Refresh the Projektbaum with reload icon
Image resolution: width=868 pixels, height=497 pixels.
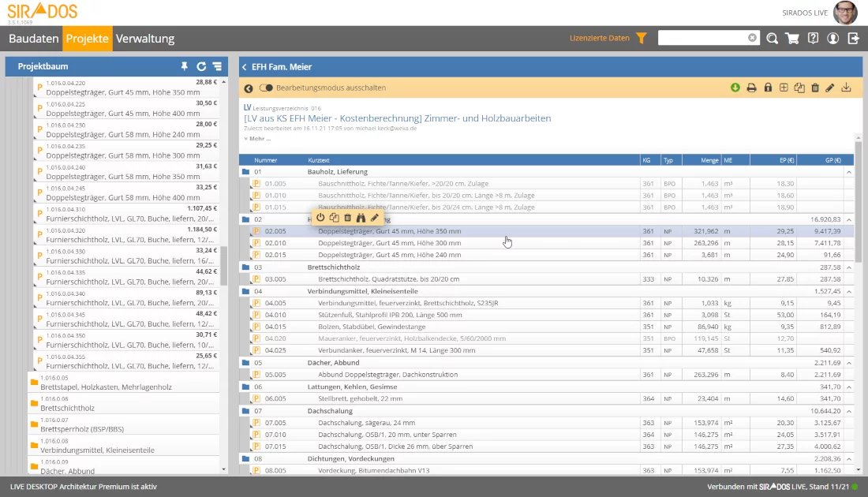point(201,67)
